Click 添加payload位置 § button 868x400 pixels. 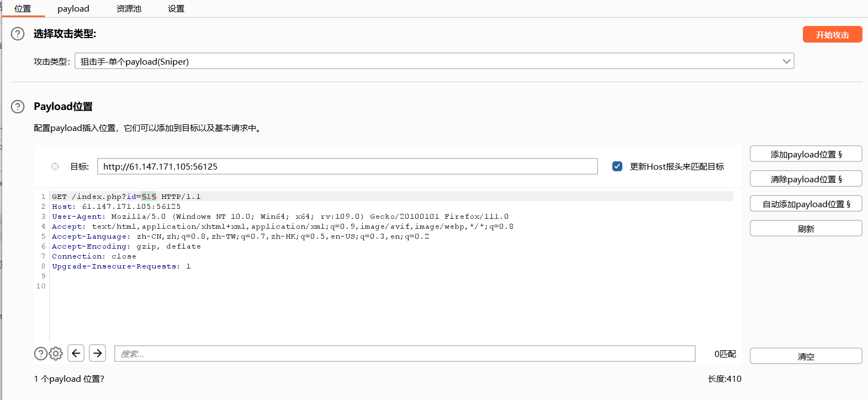coord(806,154)
